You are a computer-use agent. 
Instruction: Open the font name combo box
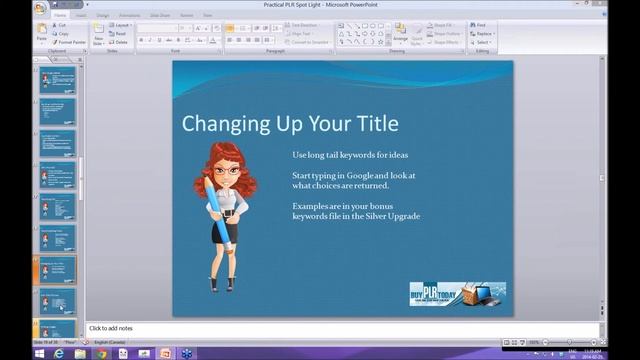click(x=157, y=28)
